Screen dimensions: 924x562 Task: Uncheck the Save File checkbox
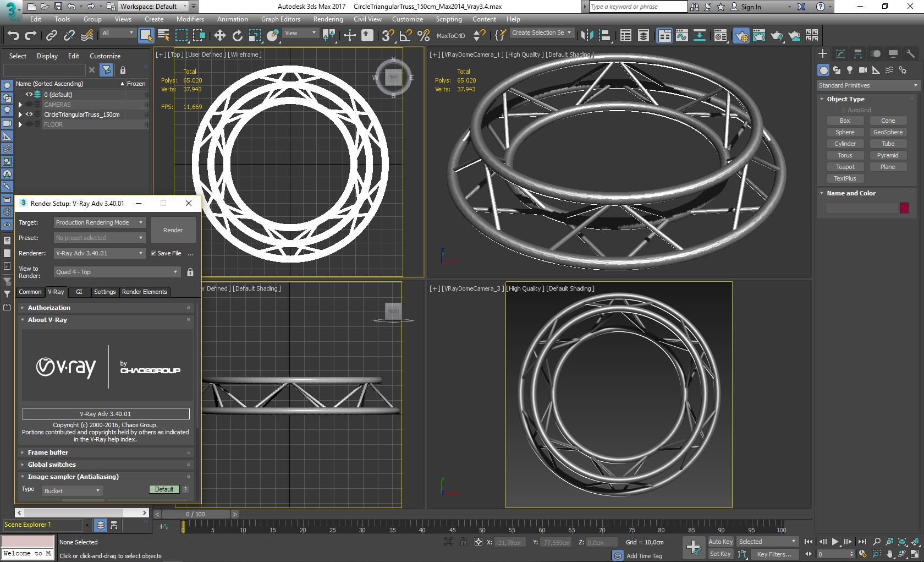(x=154, y=253)
